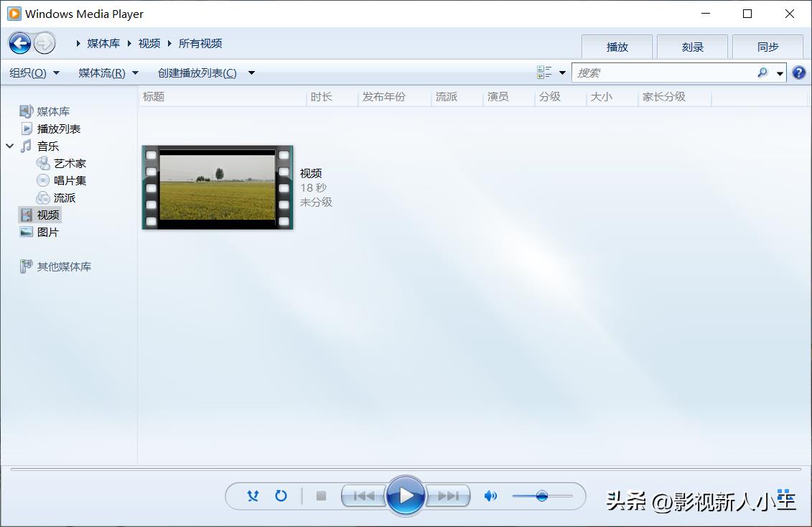Open the Help icon

(x=798, y=73)
